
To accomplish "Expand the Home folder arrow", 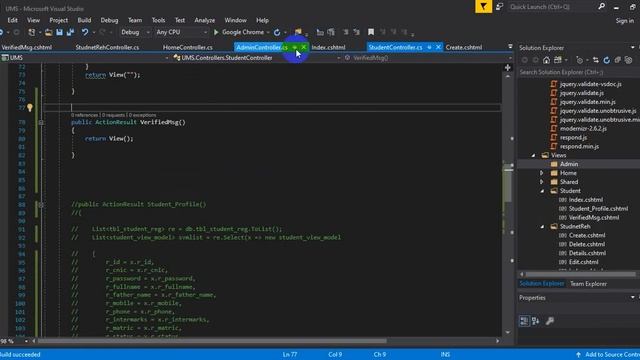I will pyautogui.click(x=542, y=173).
